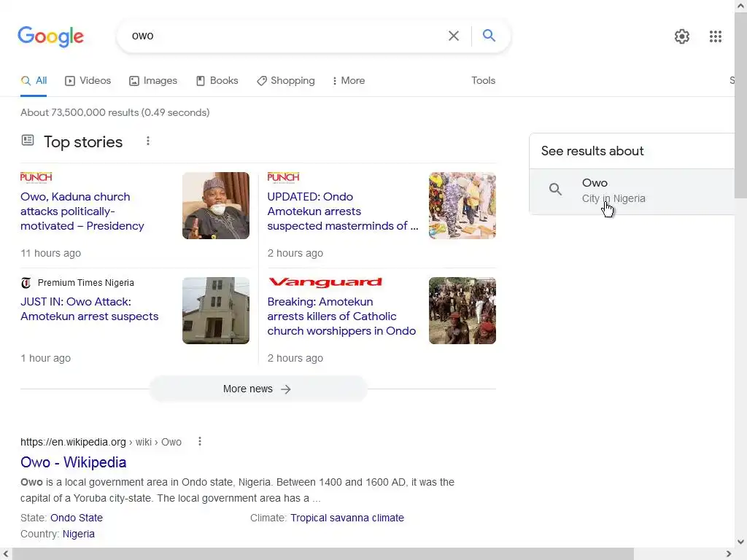Viewport: 747px width, 560px height.
Task: Select the All tab
Action: point(34,80)
